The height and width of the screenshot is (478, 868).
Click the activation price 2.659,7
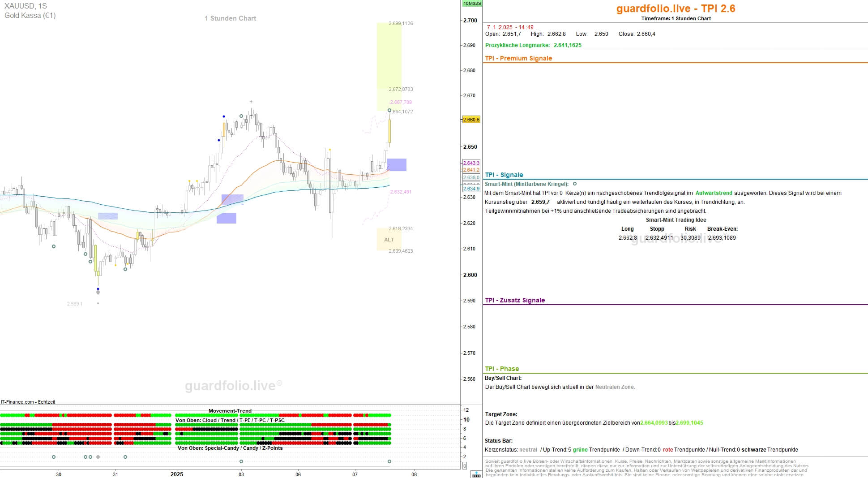tap(540, 202)
